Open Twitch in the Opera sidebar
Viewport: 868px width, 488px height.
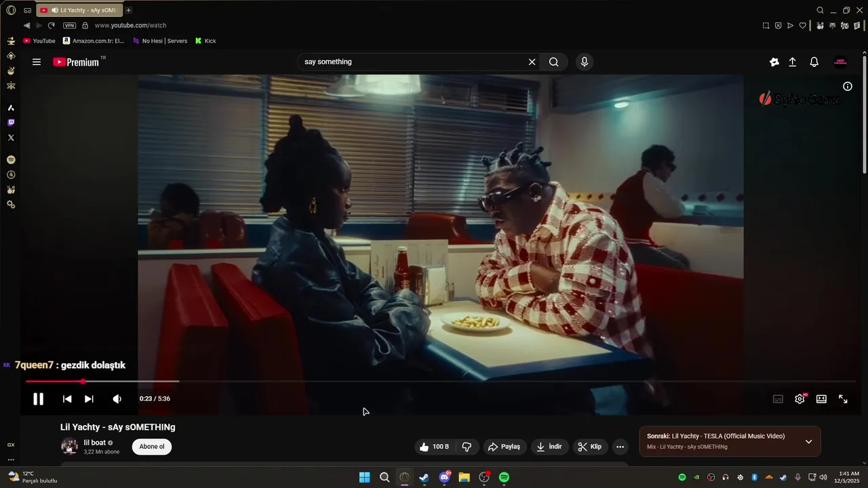[11, 123]
